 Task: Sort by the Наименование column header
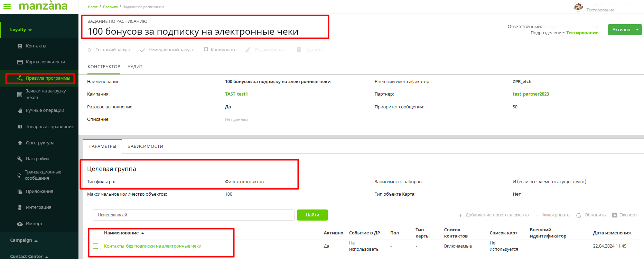pyautogui.click(x=121, y=233)
